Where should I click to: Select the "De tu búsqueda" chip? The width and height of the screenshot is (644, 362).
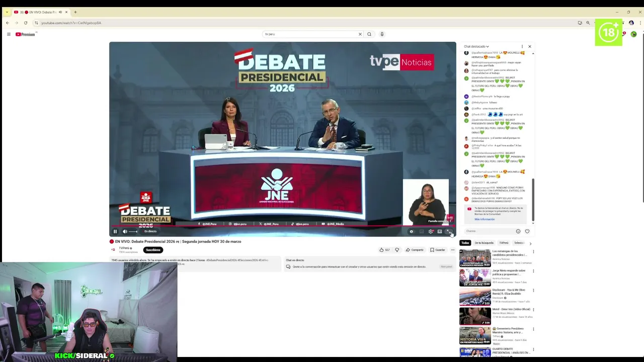pyautogui.click(x=484, y=243)
